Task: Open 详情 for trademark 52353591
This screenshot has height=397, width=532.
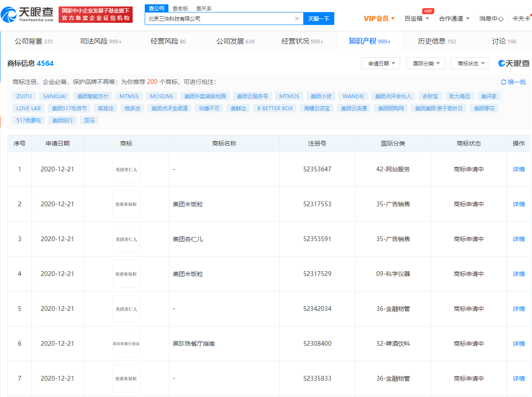Action: click(x=519, y=239)
